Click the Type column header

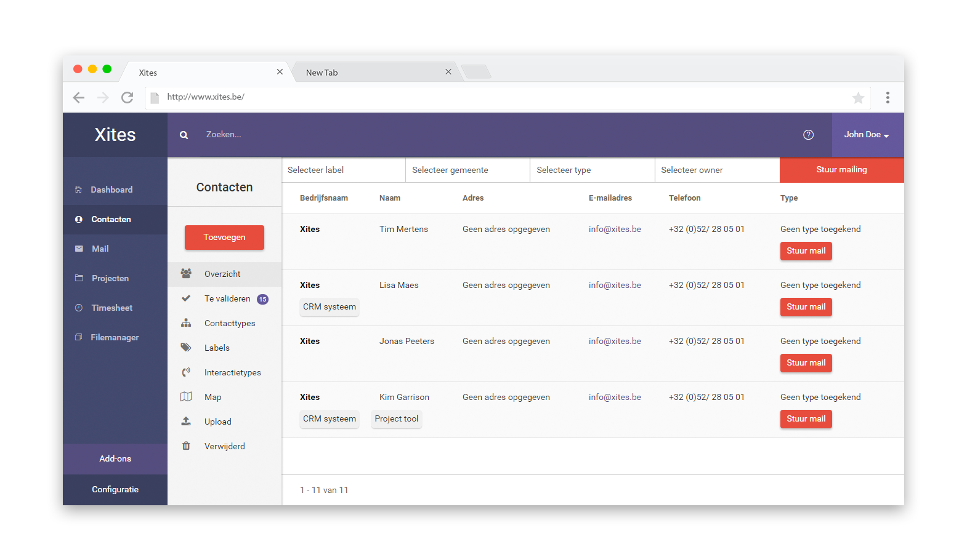[x=789, y=198]
